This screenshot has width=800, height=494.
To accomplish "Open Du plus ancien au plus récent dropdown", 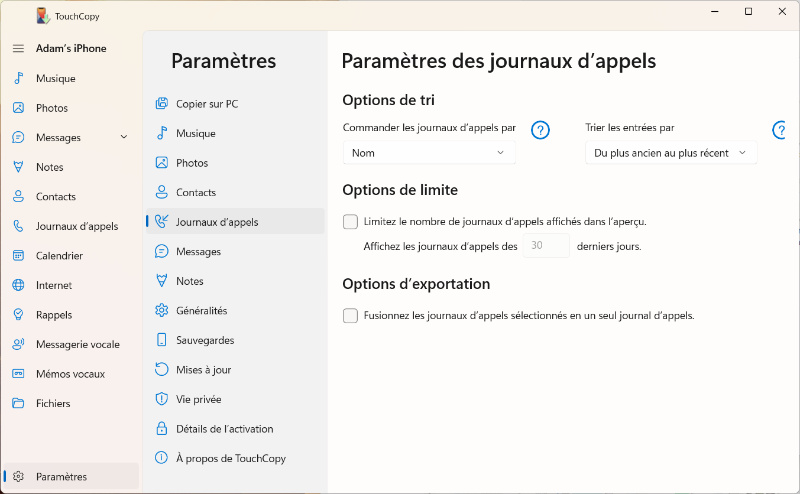I will point(671,153).
